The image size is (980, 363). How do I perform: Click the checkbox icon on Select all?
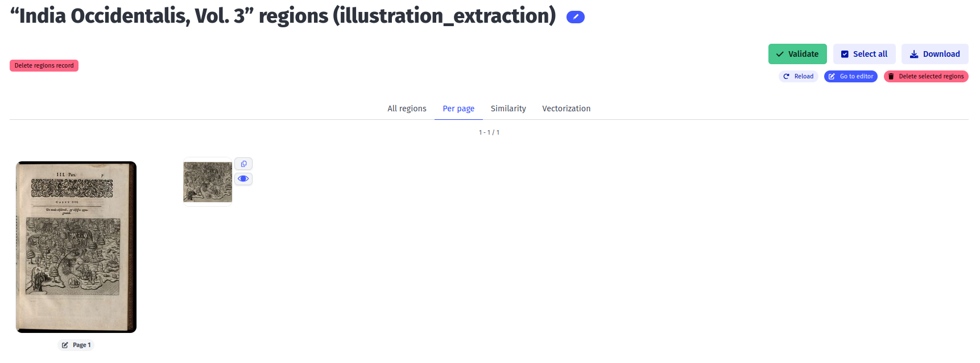tap(845, 54)
